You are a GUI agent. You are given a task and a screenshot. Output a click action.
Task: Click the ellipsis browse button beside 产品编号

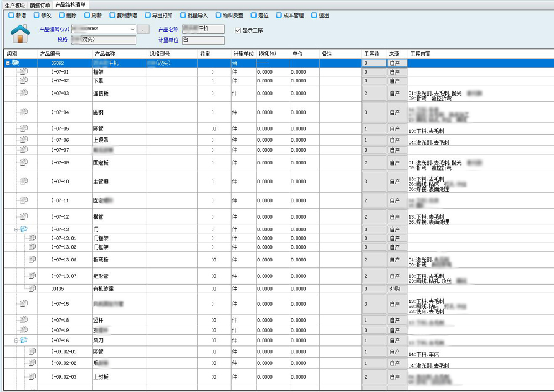pos(143,29)
